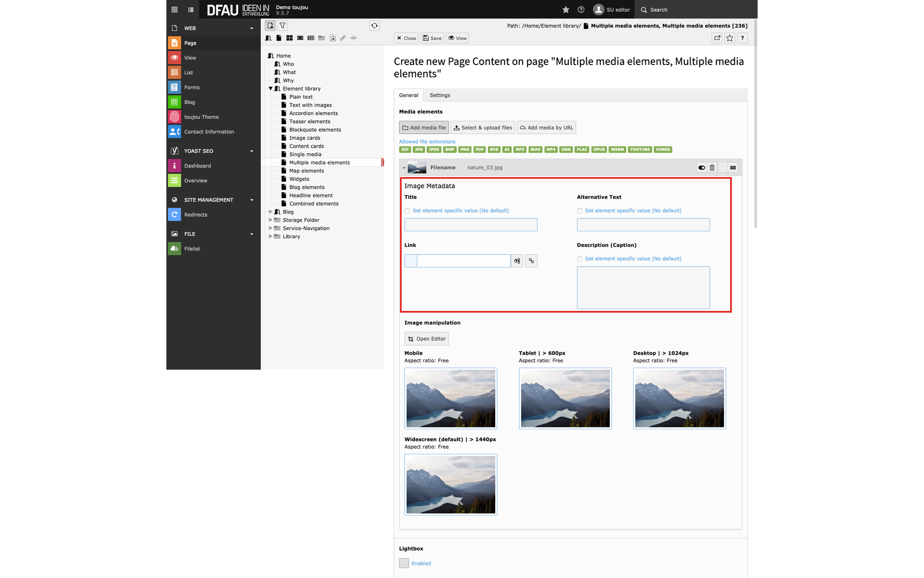The image size is (924, 578).
Task: Enable element specific value for Title
Action: point(407,211)
